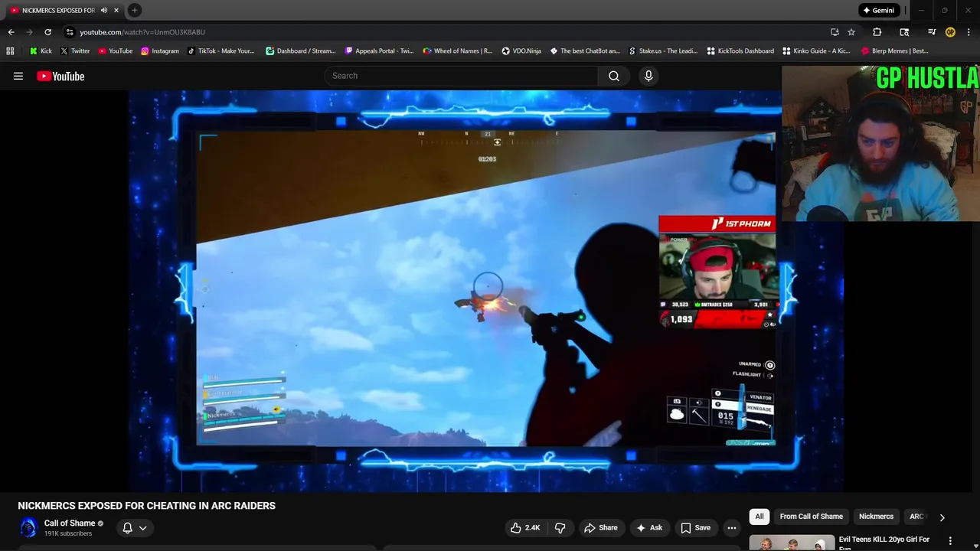
Task: Mute the tab using speaker icon
Action: (103, 10)
